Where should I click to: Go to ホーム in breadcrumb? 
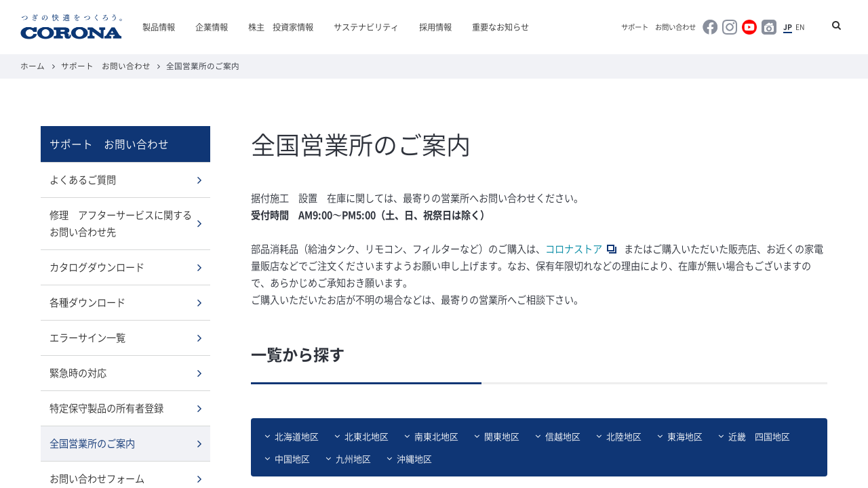(32, 66)
